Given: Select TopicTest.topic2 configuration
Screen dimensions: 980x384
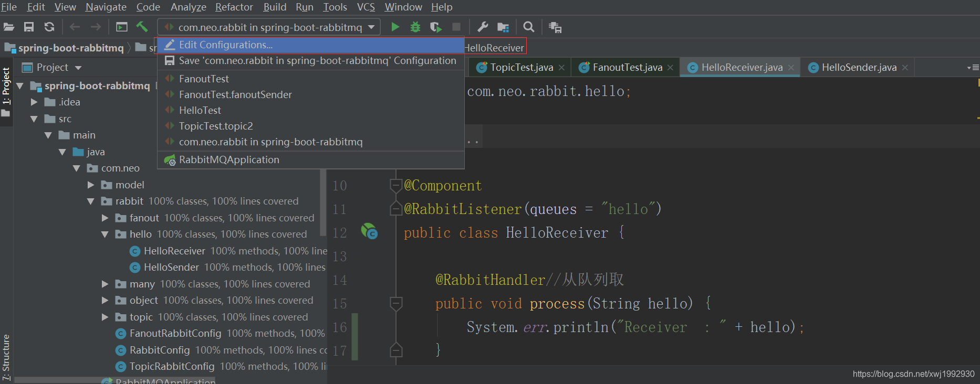Looking at the screenshot, I should click(311, 126).
